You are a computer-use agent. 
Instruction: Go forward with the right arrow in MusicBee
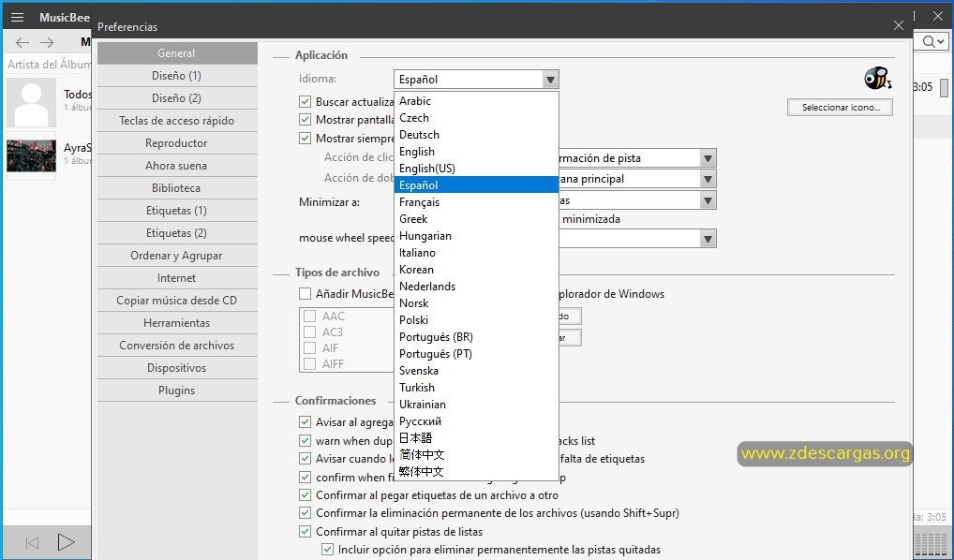[47, 42]
